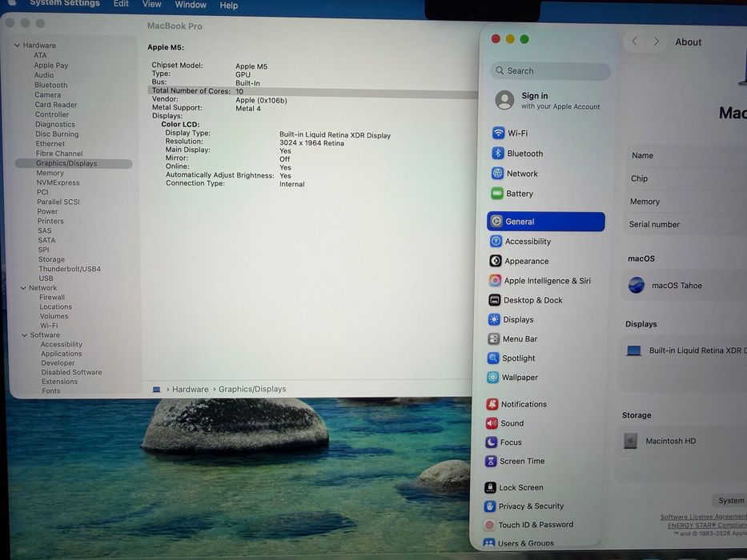Open Privacy & Security hand icon
This screenshot has height=560, width=747.
click(490, 506)
